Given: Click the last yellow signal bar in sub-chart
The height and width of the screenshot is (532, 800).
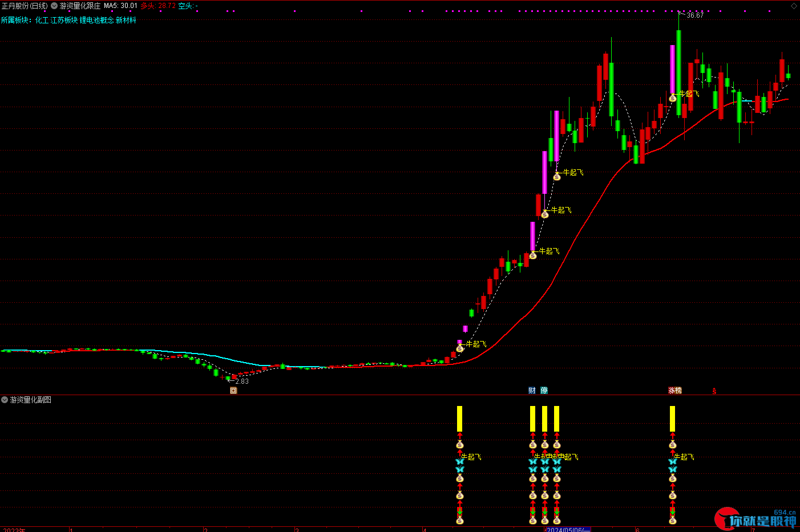Looking at the screenshot, I should (x=672, y=419).
